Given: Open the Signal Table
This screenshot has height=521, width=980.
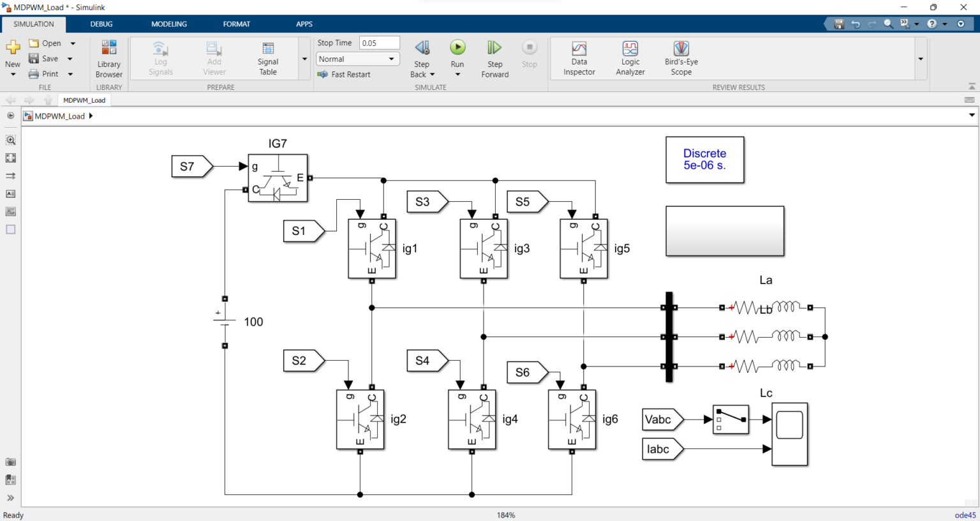Looking at the screenshot, I should click(268, 59).
